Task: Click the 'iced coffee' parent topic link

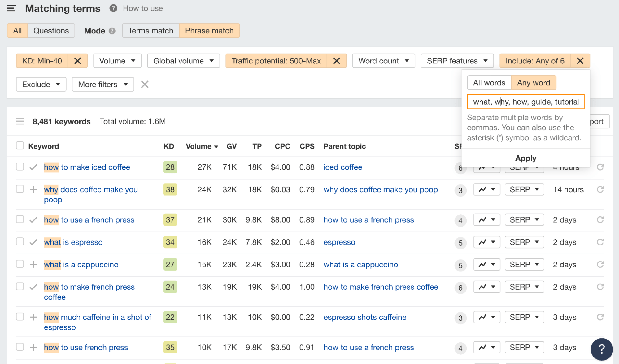Action: click(x=342, y=167)
